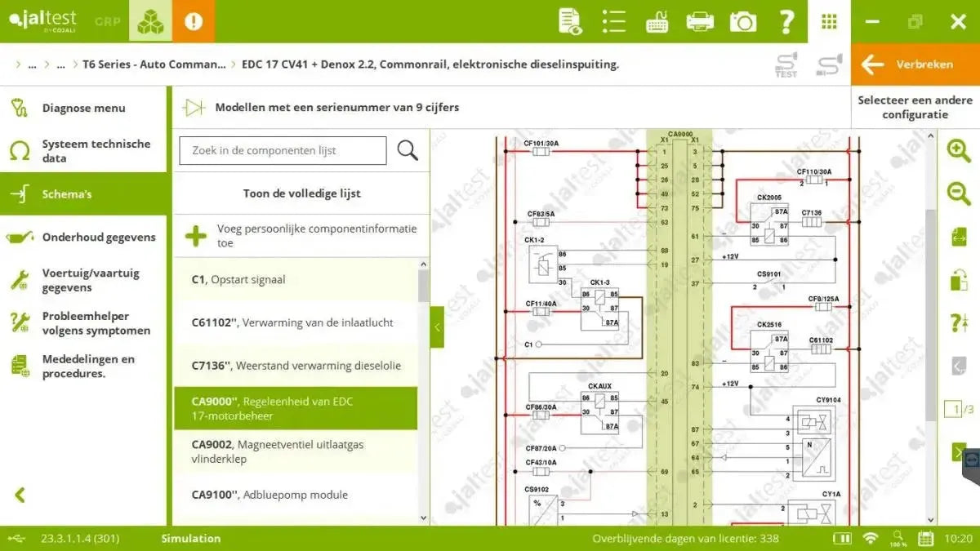The image size is (980, 551).
Task: Take a screenshot with the camera icon
Action: pos(742,22)
